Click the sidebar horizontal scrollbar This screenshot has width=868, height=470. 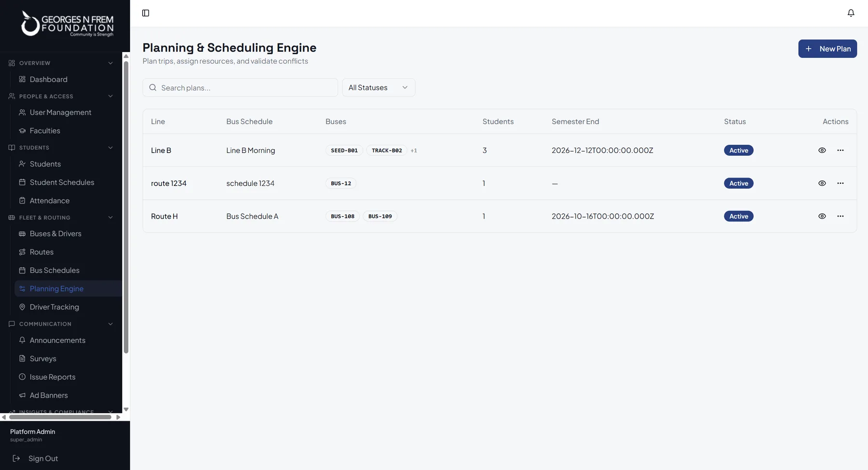click(x=60, y=417)
